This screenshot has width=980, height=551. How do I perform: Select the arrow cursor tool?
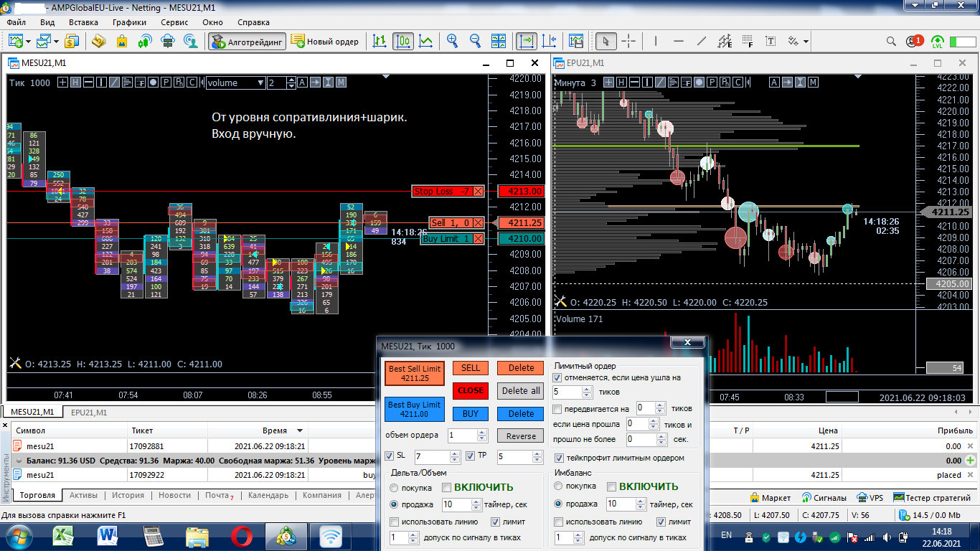coord(606,42)
